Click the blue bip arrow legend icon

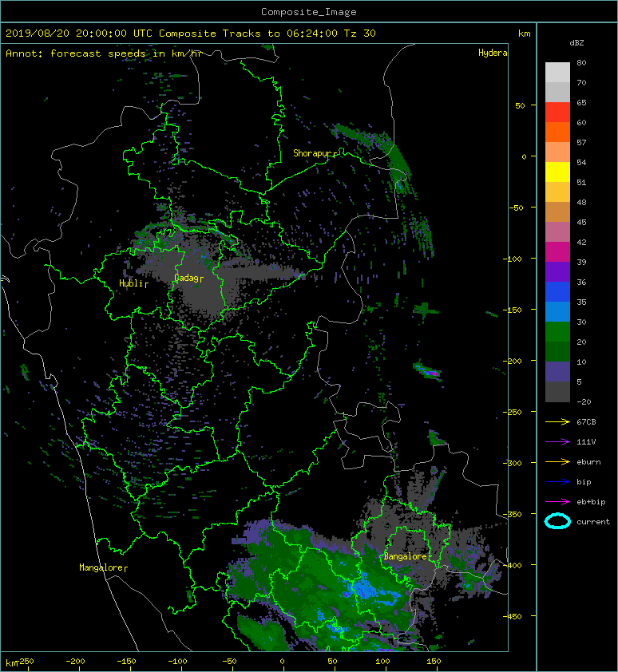557,482
